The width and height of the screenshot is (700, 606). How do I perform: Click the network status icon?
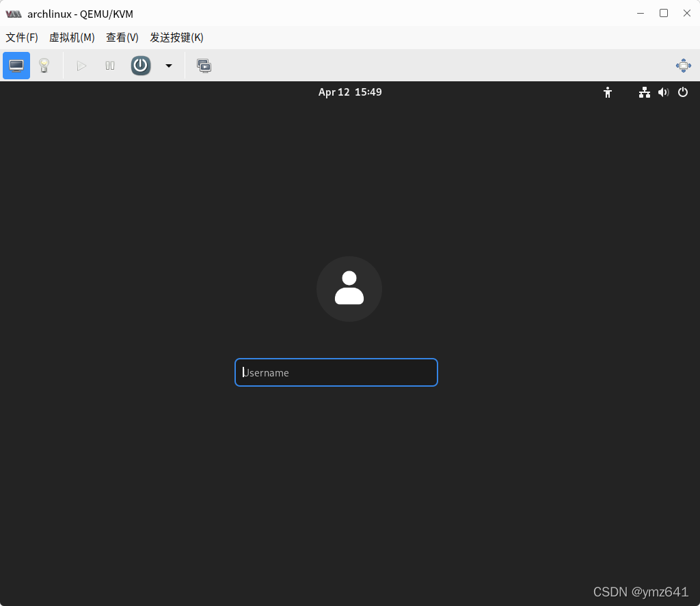point(644,92)
